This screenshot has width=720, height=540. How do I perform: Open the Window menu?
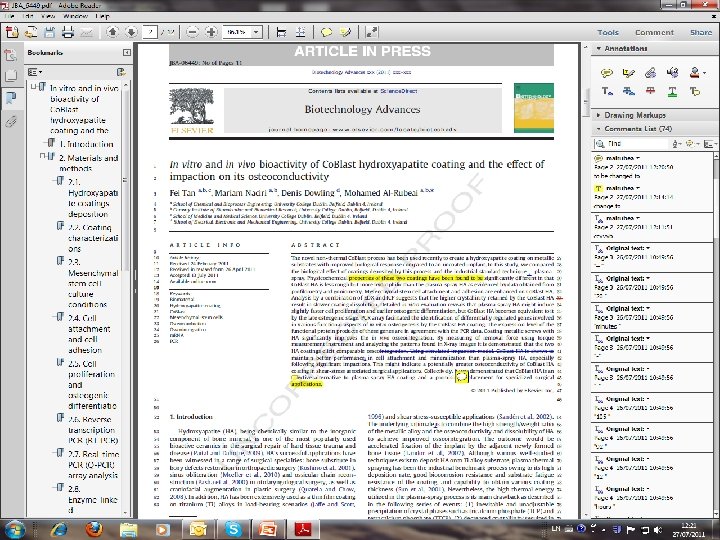[x=75, y=16]
